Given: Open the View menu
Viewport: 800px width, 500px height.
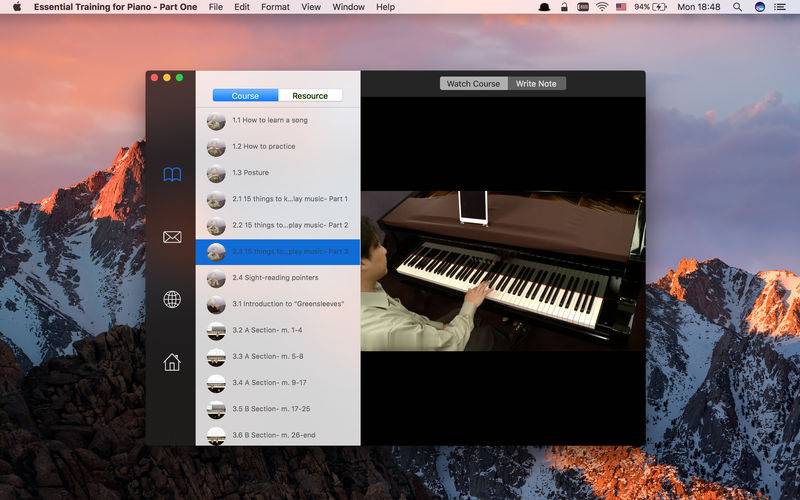Looking at the screenshot, I should 311,7.
